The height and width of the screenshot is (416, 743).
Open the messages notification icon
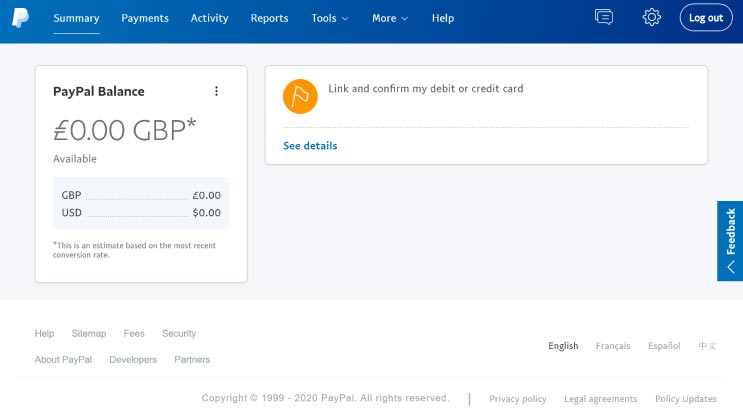604,17
